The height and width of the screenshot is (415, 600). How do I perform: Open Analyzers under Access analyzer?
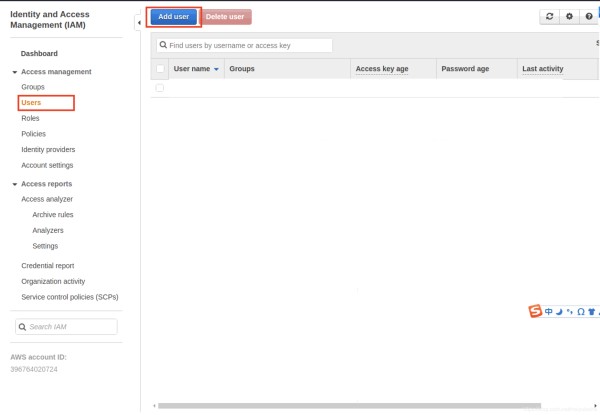click(x=48, y=230)
